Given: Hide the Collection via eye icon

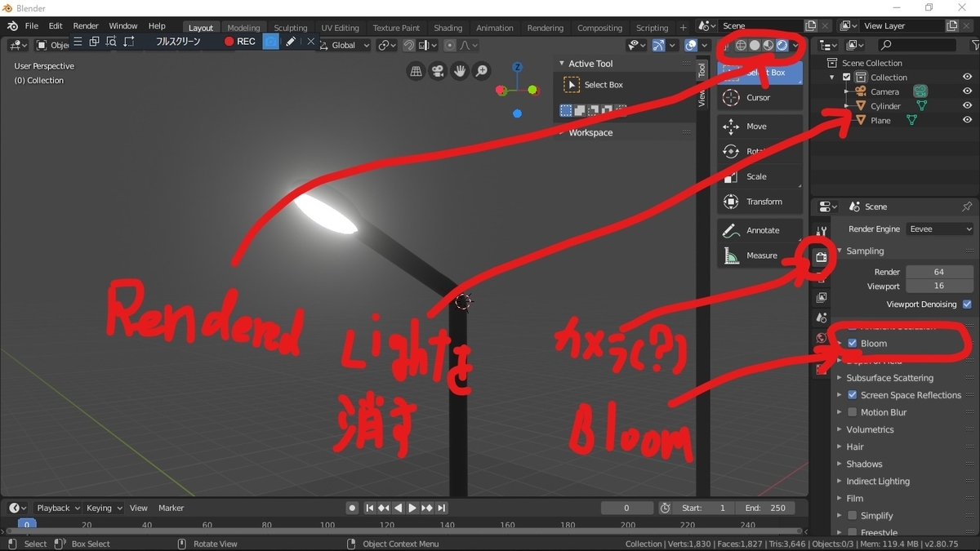Looking at the screenshot, I should (x=967, y=77).
